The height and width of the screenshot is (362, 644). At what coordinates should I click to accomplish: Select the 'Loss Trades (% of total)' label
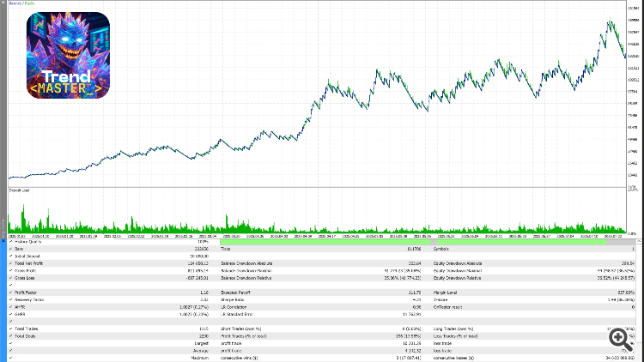pyautogui.click(x=456, y=336)
